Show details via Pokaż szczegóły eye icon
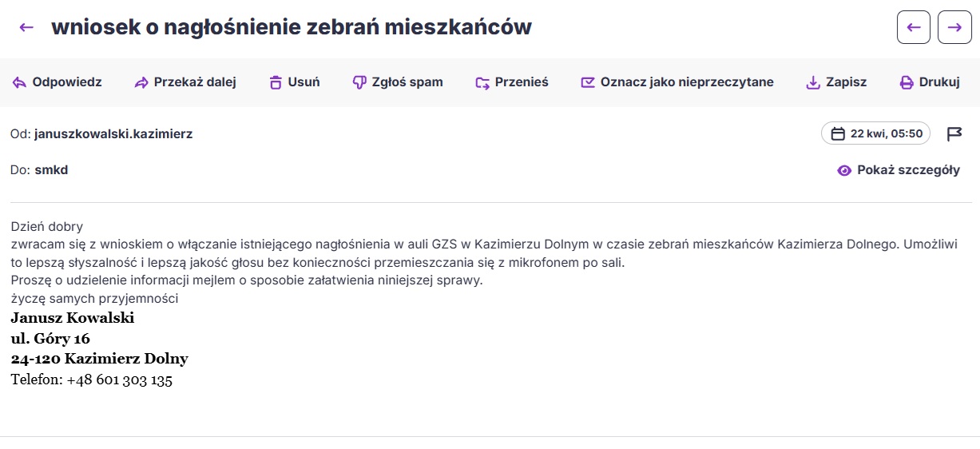The height and width of the screenshot is (449, 980). click(x=844, y=170)
